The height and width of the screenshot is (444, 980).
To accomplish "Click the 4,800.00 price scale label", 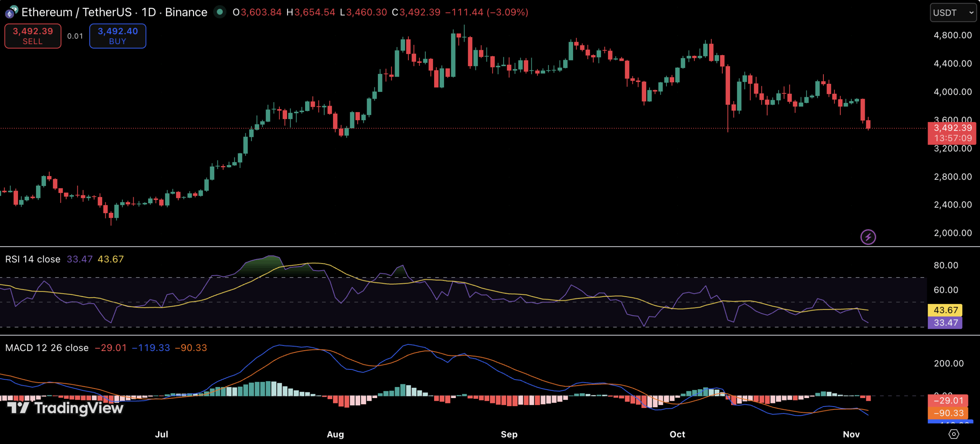I will pos(952,35).
